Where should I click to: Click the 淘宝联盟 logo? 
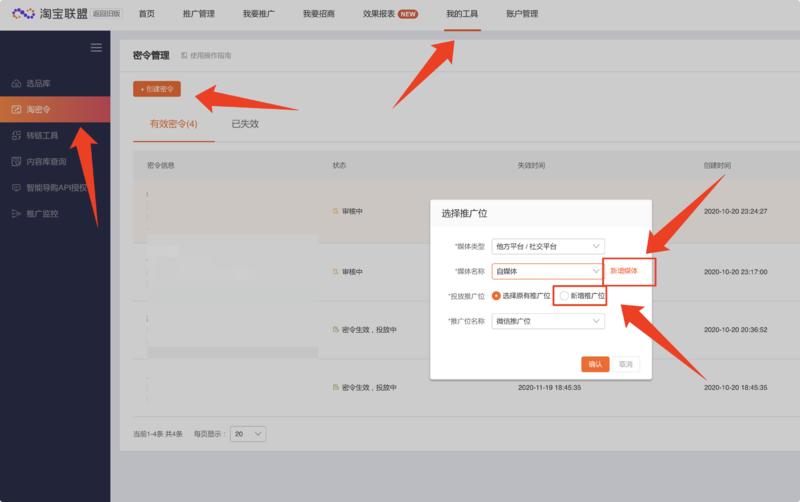point(50,14)
